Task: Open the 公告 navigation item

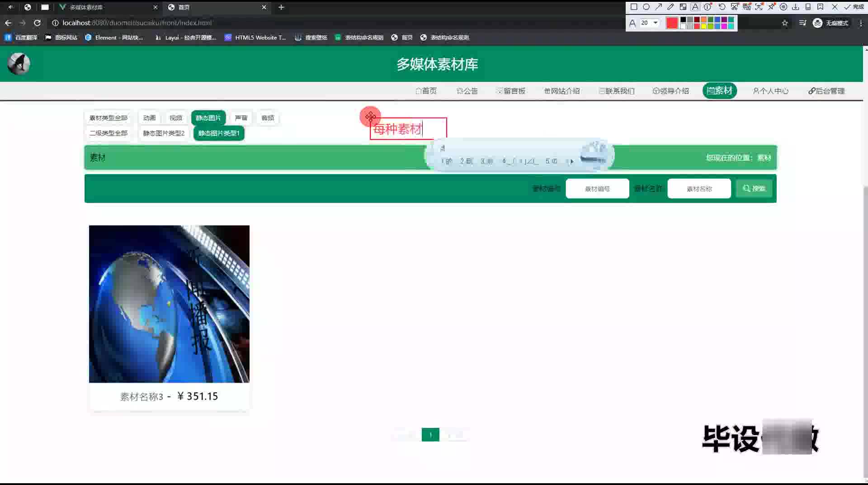Action: [467, 91]
